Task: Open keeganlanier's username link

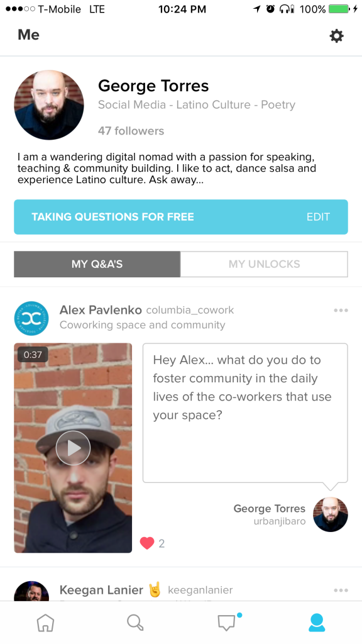Action: click(200, 590)
